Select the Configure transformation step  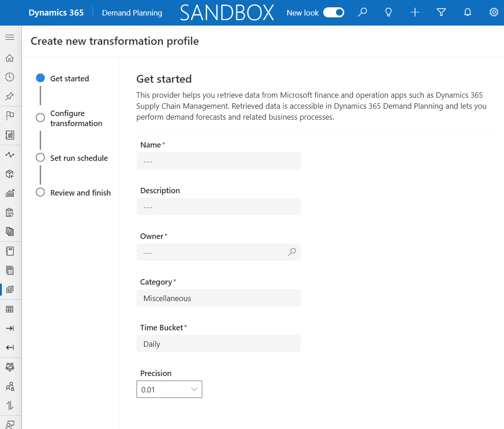69,118
